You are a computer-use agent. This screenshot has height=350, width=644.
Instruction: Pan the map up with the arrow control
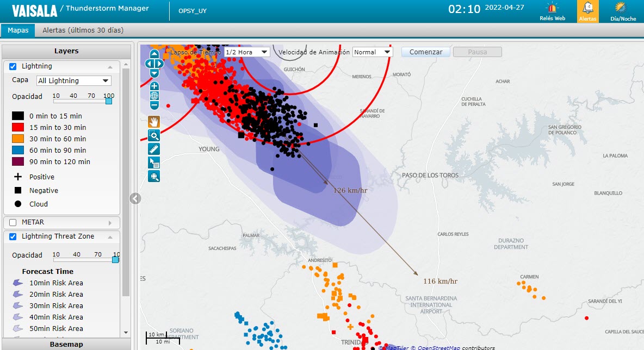click(154, 54)
